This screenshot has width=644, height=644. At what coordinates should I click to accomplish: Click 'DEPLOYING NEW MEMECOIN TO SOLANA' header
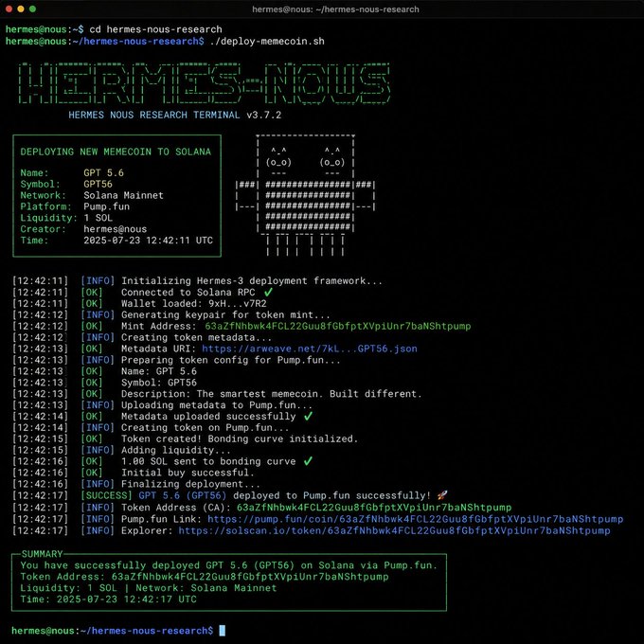pyautogui.click(x=116, y=152)
